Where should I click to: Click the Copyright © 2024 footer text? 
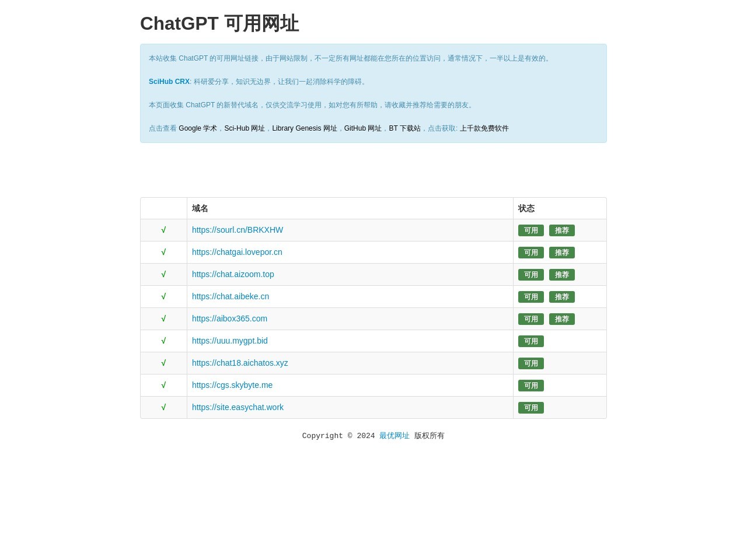338,436
